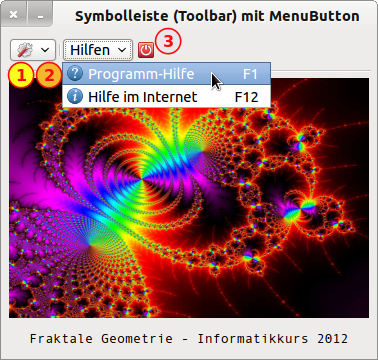This screenshot has width=378, height=360.
Task: Select Programm-Hilfe from the dropdown menu
Action: [x=166, y=74]
